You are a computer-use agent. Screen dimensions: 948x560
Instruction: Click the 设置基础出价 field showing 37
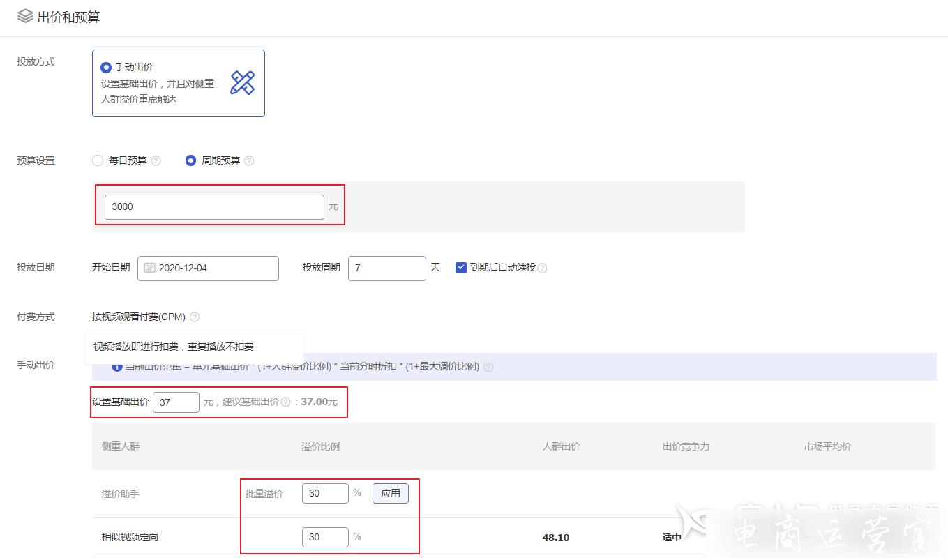pyautogui.click(x=176, y=402)
